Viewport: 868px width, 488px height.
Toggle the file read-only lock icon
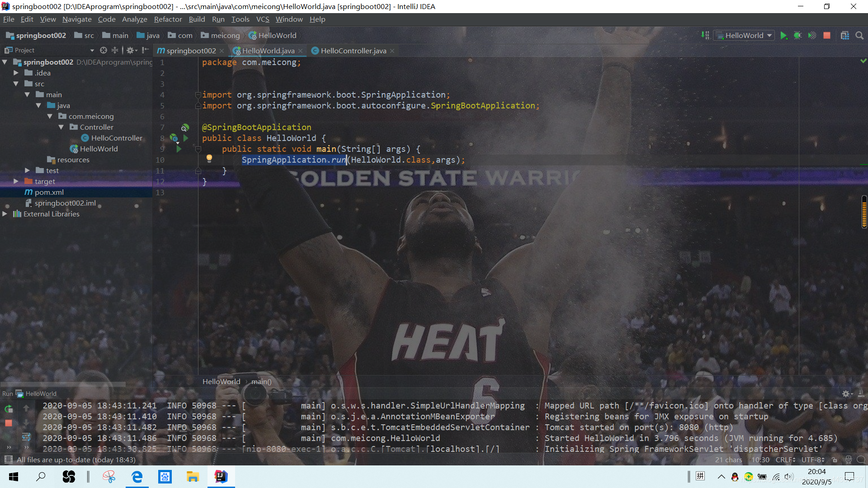pyautogui.click(x=835, y=460)
